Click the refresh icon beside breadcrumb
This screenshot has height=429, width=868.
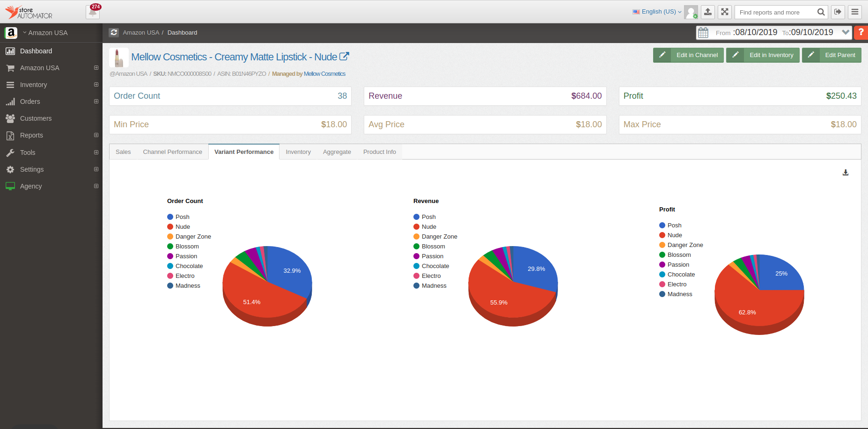click(114, 32)
